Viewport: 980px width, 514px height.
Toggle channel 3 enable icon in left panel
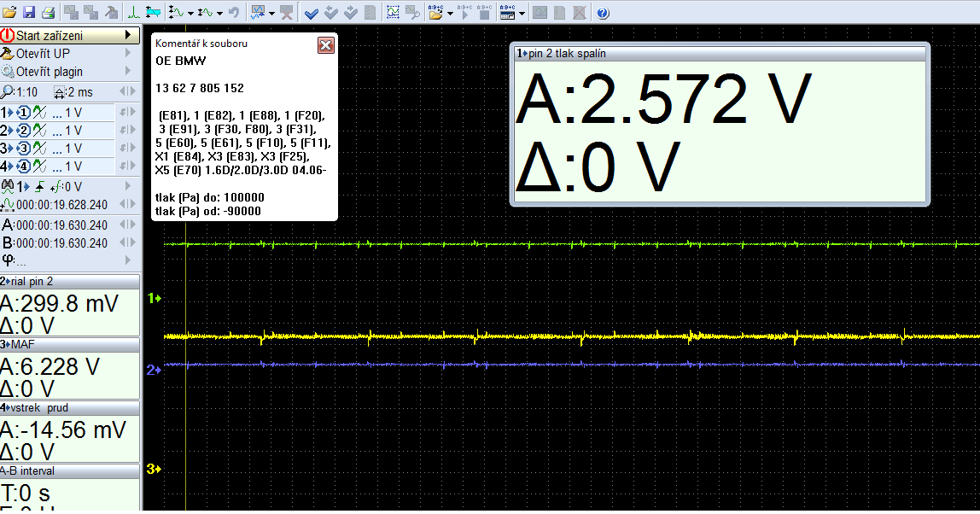point(23,149)
